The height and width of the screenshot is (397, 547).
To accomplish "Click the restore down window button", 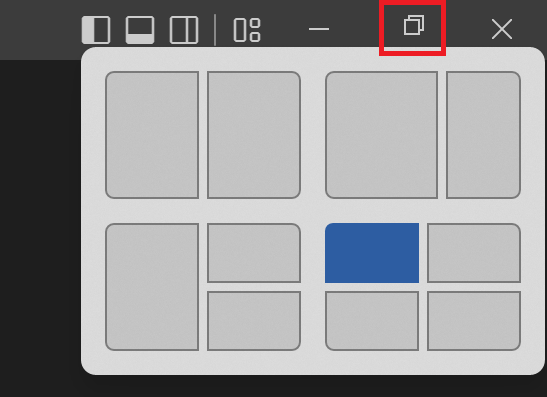I will (x=414, y=25).
